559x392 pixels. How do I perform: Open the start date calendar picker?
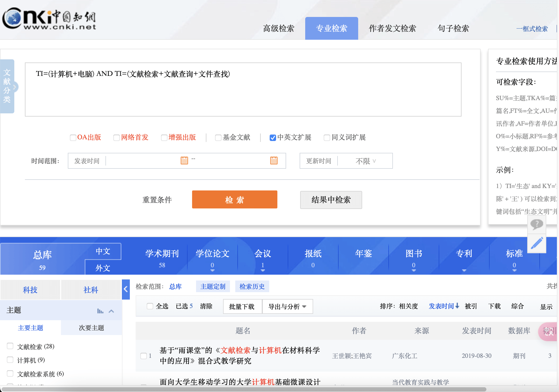coord(184,161)
